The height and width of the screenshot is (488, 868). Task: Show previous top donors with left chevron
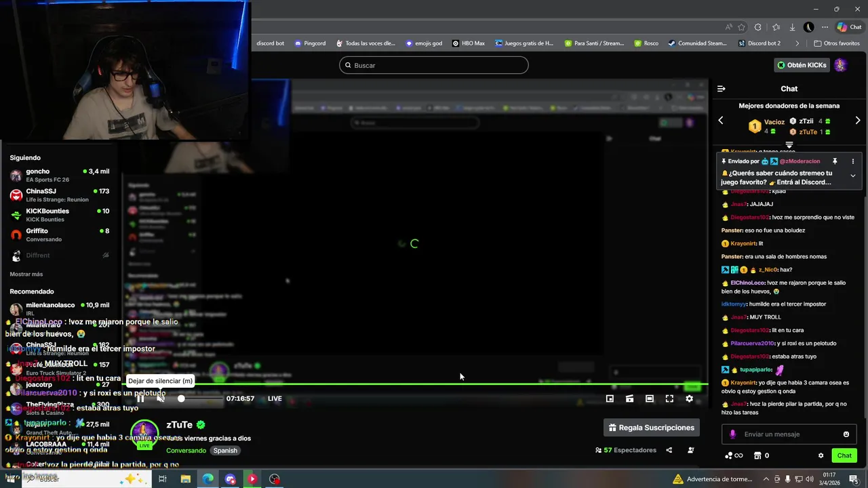(x=721, y=121)
